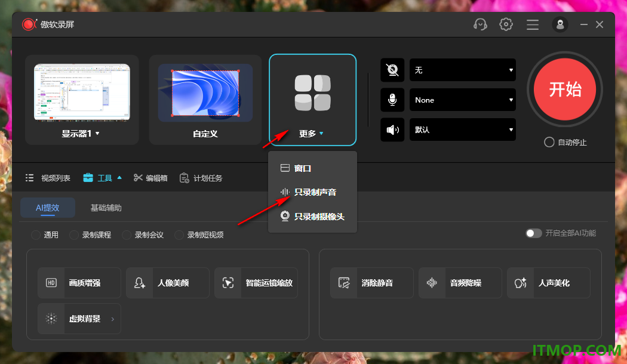Click 计划任务 label text
The height and width of the screenshot is (364, 627).
pos(208,178)
